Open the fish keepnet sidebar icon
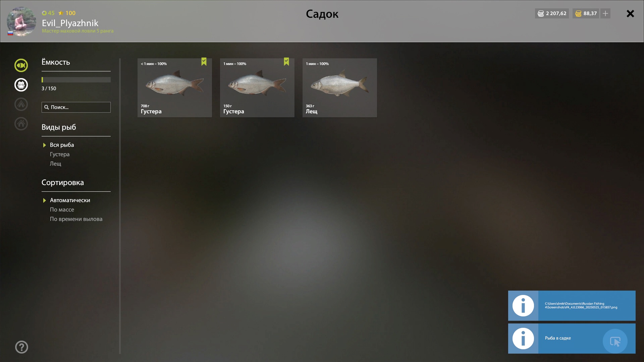The height and width of the screenshot is (362, 644). click(21, 65)
